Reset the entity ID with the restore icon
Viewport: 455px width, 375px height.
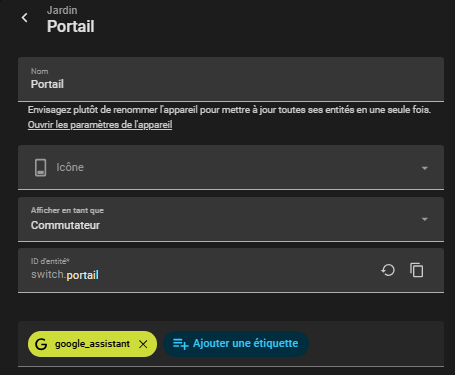click(388, 270)
